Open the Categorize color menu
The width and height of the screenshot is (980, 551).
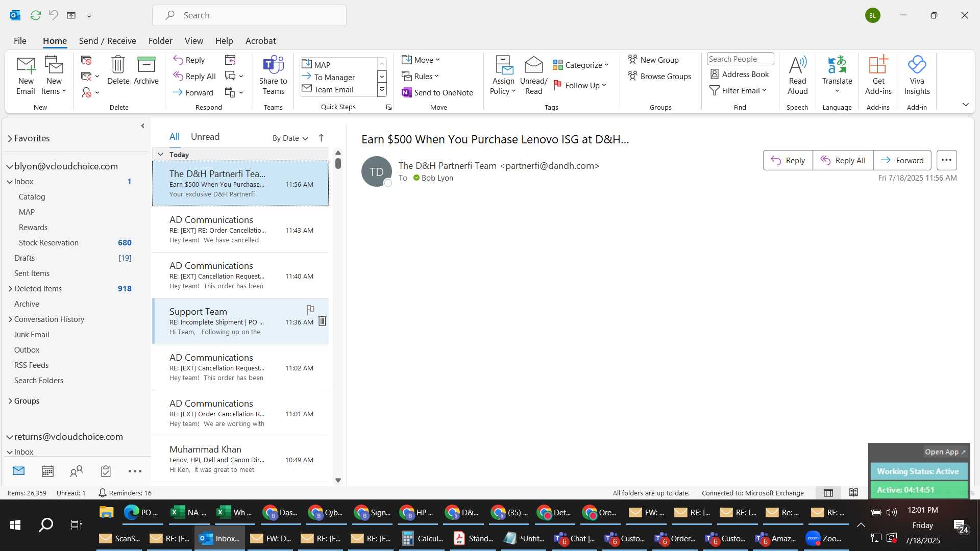coord(581,65)
